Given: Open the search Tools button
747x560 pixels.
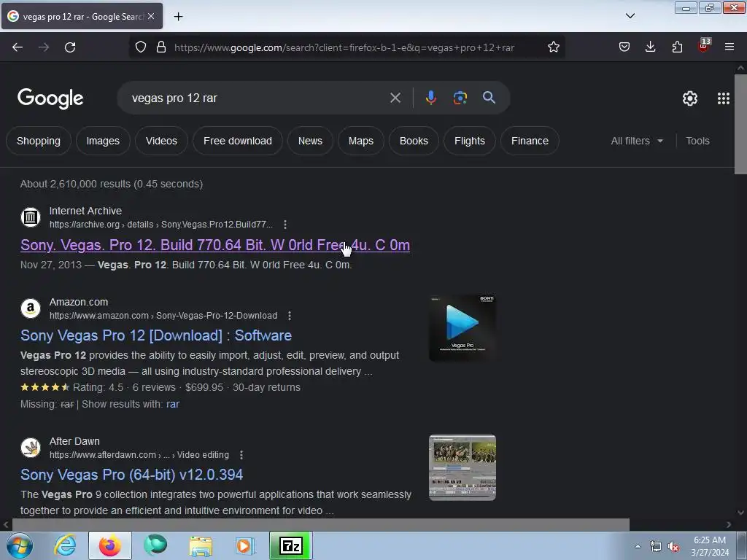Looking at the screenshot, I should pyautogui.click(x=697, y=141).
